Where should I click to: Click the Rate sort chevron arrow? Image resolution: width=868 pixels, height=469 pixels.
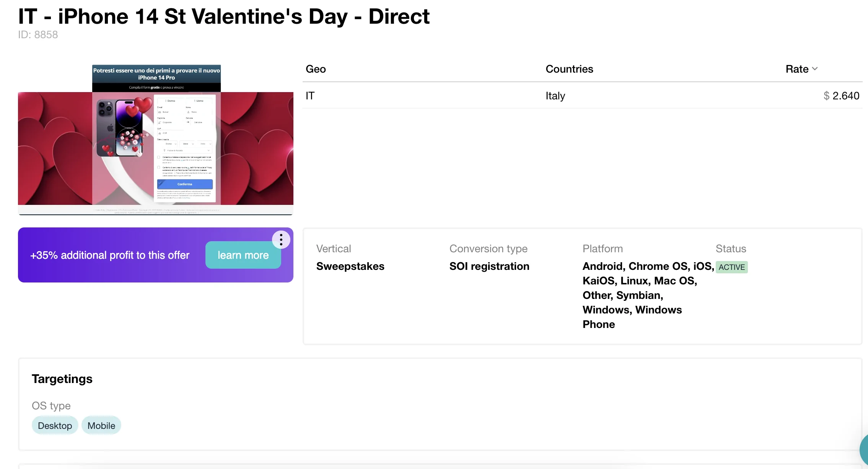[x=815, y=69]
